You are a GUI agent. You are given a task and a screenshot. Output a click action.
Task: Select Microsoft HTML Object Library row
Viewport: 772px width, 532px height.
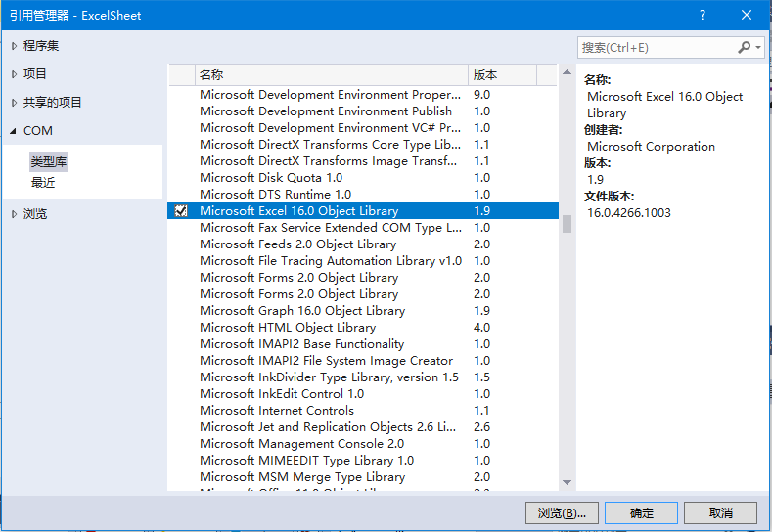[363, 328]
